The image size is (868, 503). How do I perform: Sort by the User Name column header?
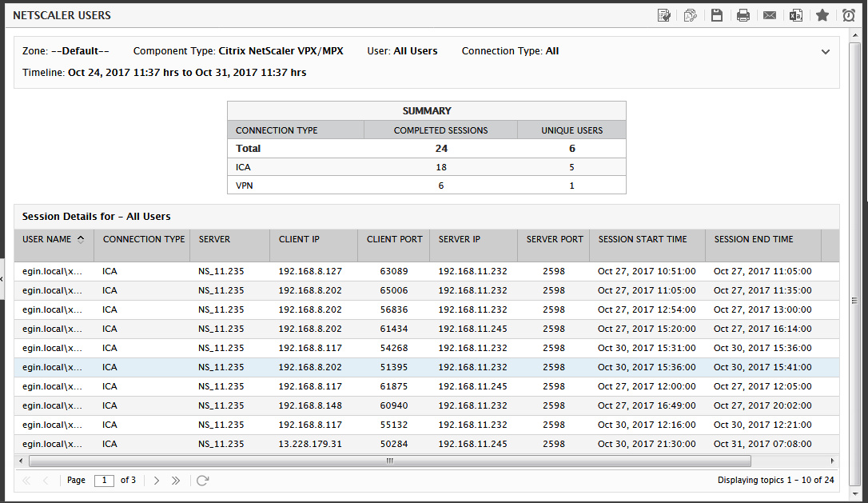click(x=54, y=246)
